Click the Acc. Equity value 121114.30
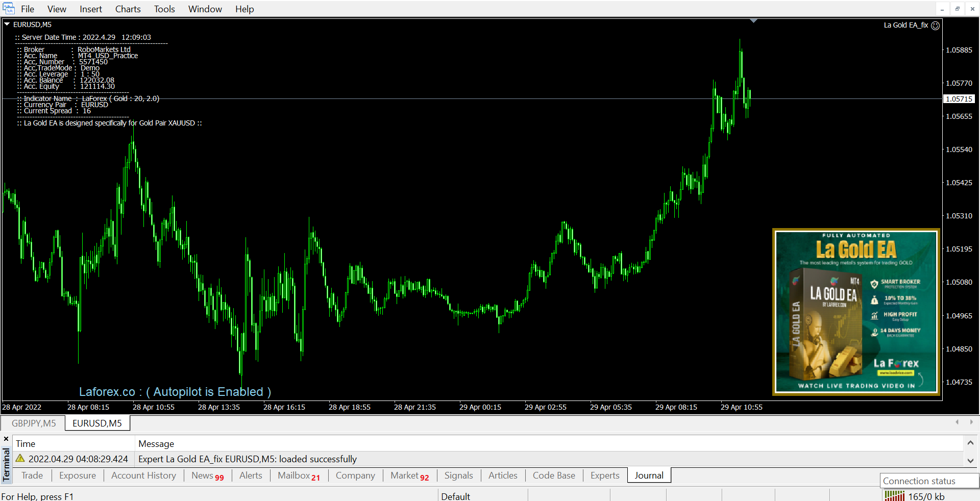This screenshot has height=501, width=980. 97,86
